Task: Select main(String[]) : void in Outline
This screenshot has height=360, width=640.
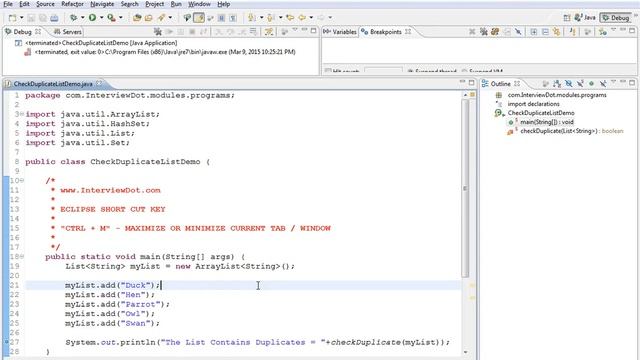Action: pos(547,122)
